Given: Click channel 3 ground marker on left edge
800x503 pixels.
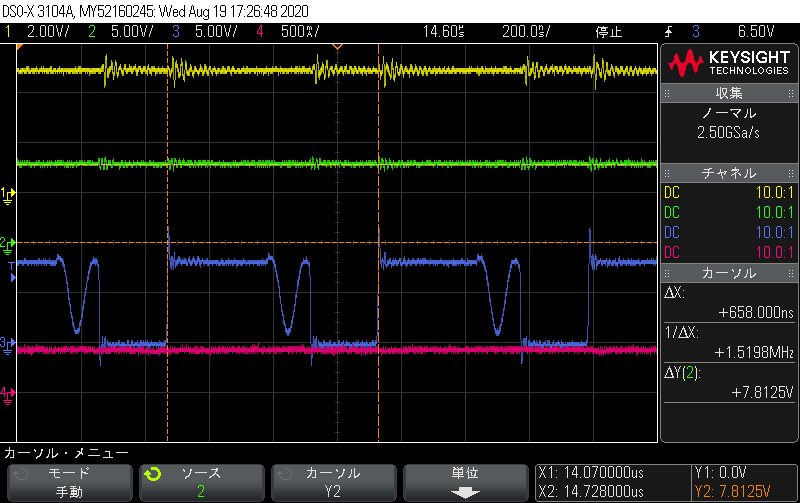Looking at the screenshot, I should (x=8, y=345).
